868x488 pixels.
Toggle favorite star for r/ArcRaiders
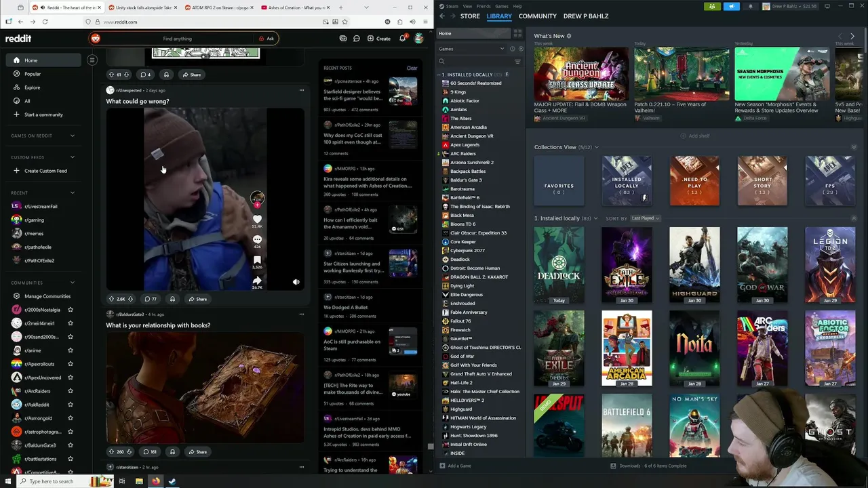click(71, 391)
